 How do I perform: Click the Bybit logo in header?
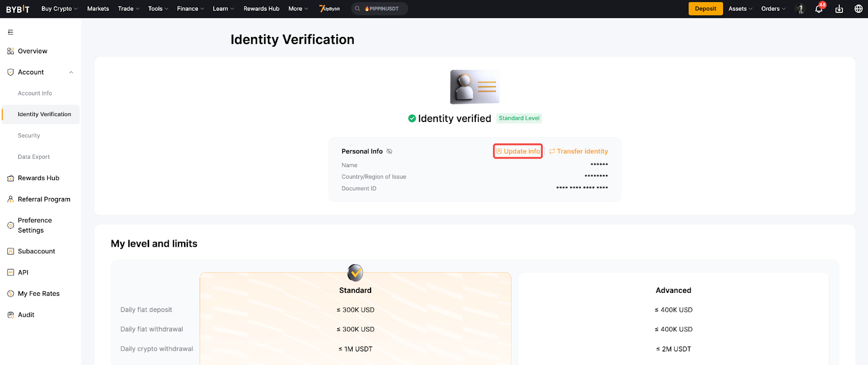click(x=18, y=9)
